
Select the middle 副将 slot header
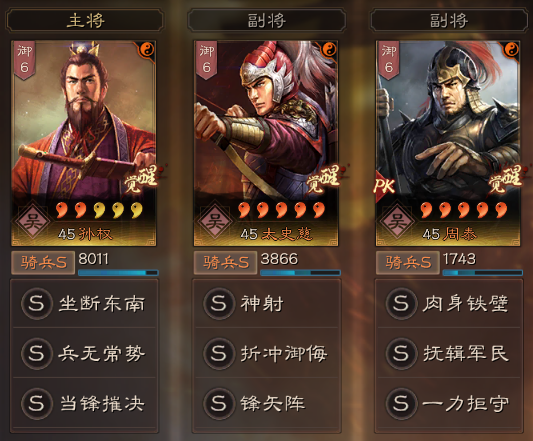266,20
